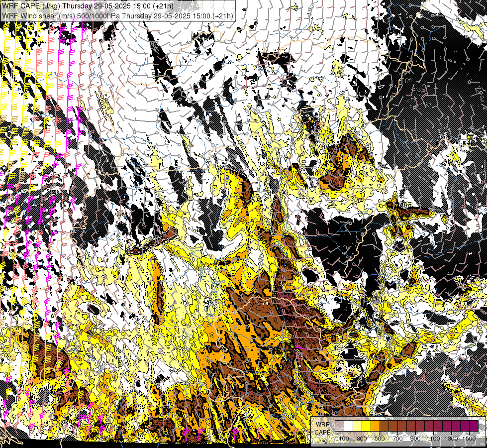Select the pale yellow legend swatch
Viewport: 487px width, 448px height.
pyautogui.click(x=358, y=426)
